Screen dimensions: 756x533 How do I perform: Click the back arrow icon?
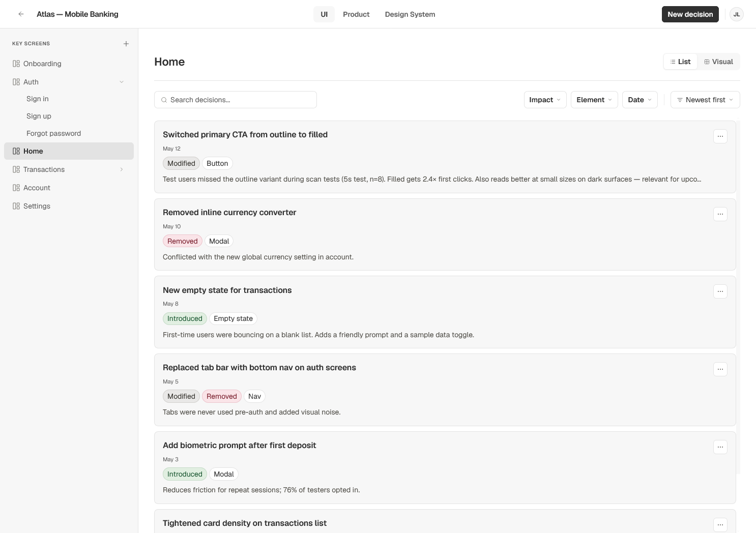(21, 14)
